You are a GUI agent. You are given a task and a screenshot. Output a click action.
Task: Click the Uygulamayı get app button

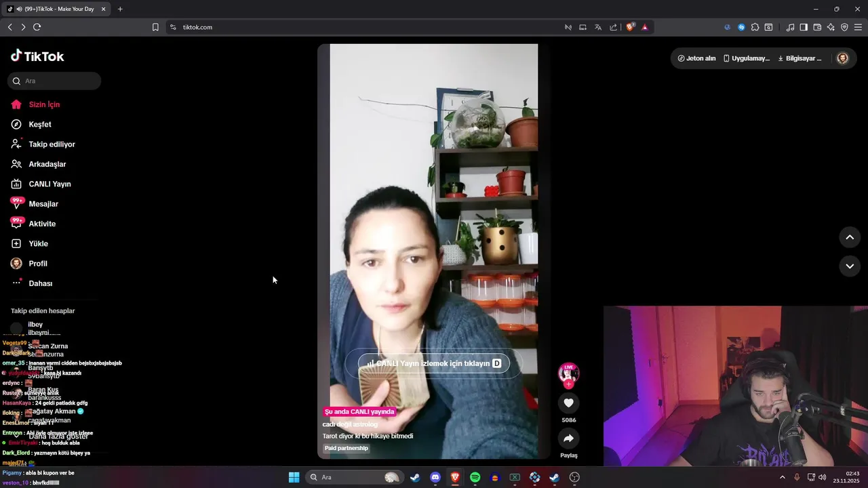[x=746, y=58]
